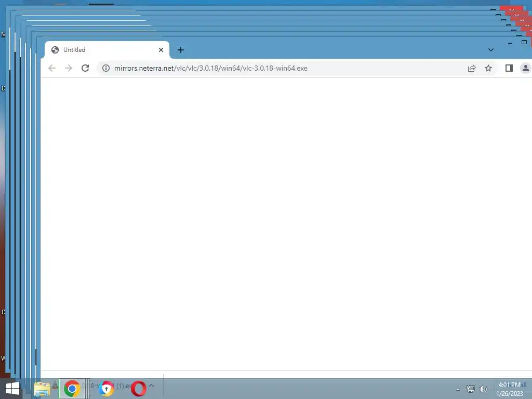Click the URL mirrors.neterra.net address field

211,68
